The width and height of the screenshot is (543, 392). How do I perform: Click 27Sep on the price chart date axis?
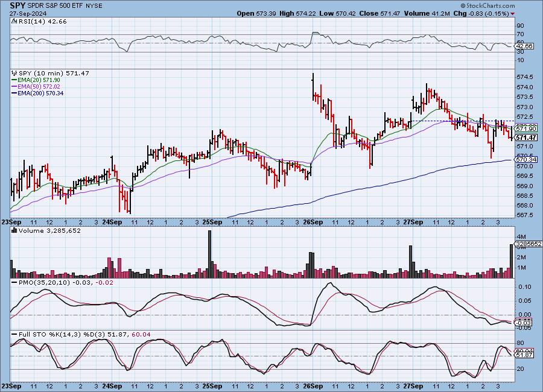[x=413, y=223]
